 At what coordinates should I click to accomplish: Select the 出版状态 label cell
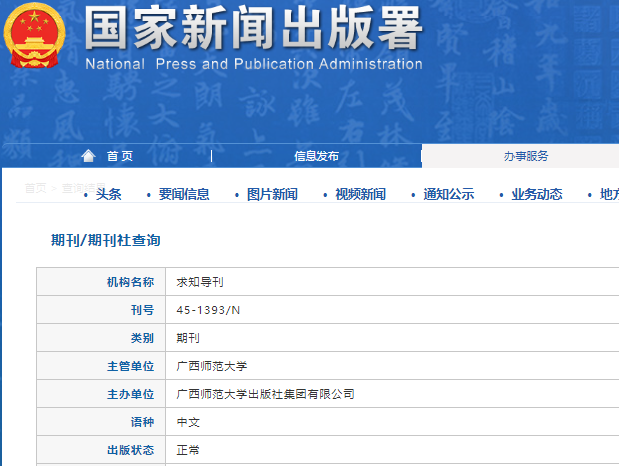[101, 450]
